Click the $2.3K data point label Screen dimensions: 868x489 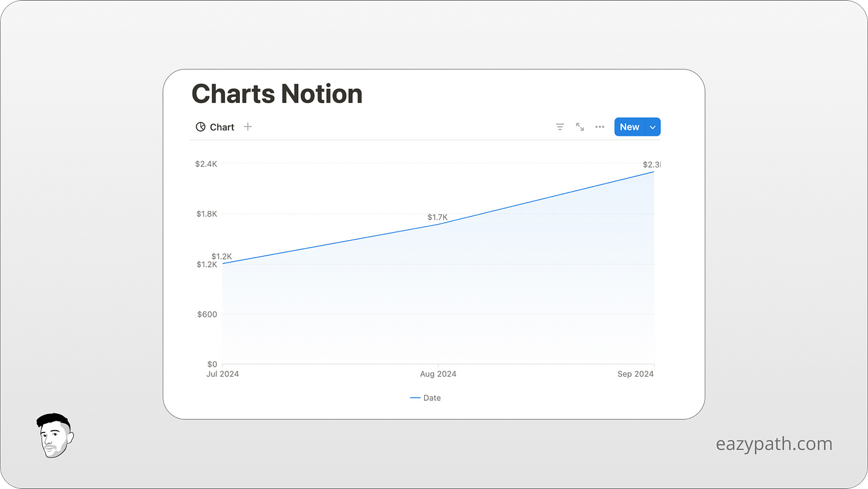[x=652, y=164]
